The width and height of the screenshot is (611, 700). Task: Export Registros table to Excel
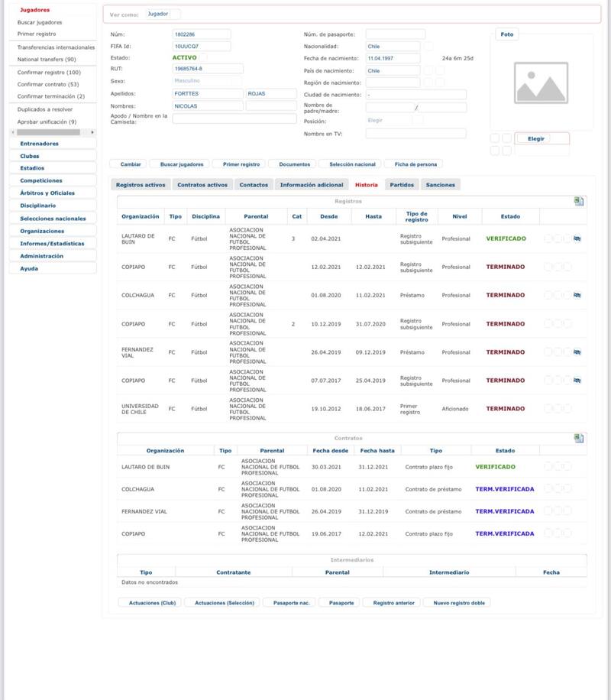(x=579, y=201)
